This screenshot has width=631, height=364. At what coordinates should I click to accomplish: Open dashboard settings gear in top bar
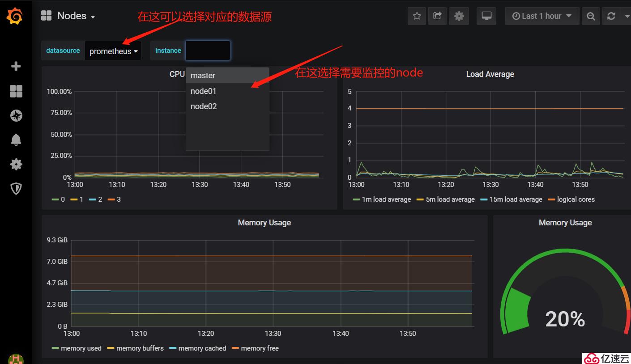point(459,16)
